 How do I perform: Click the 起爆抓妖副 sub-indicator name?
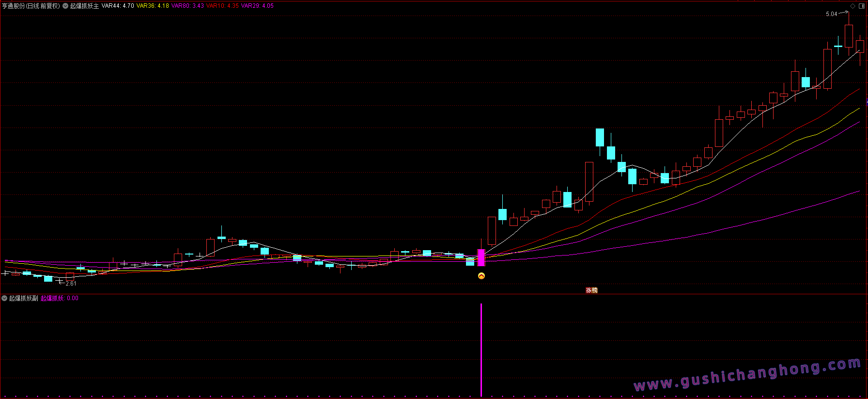[x=23, y=298]
